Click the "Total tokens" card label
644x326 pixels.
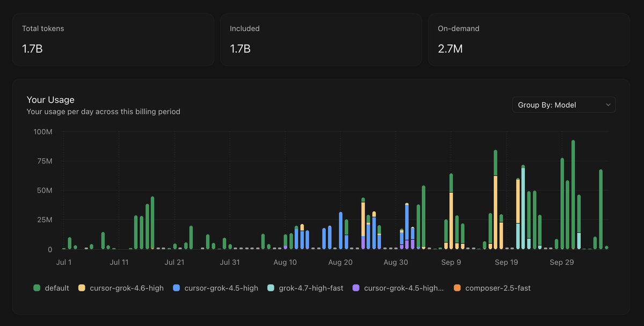(x=43, y=28)
